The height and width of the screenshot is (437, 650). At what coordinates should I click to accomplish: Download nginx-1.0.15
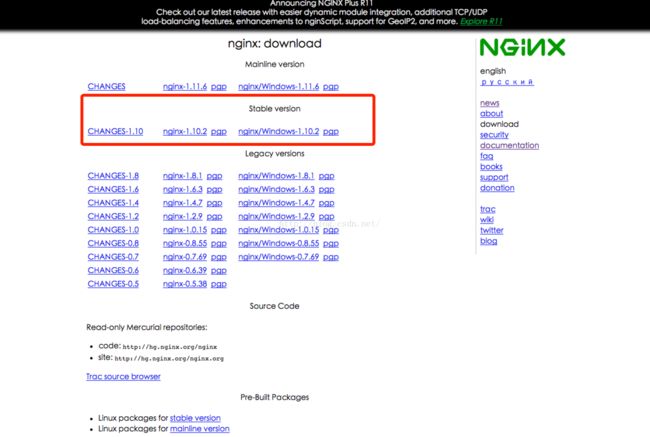coord(185,230)
